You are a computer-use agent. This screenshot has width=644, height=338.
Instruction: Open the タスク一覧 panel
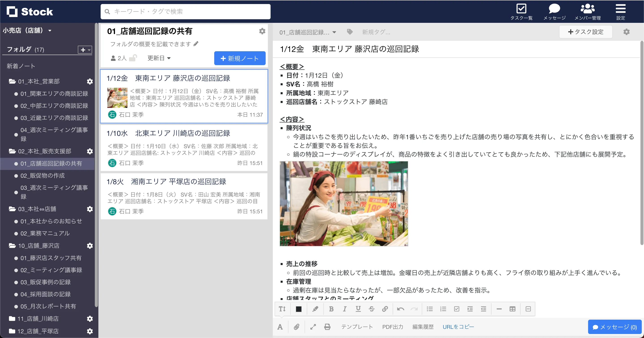click(521, 11)
